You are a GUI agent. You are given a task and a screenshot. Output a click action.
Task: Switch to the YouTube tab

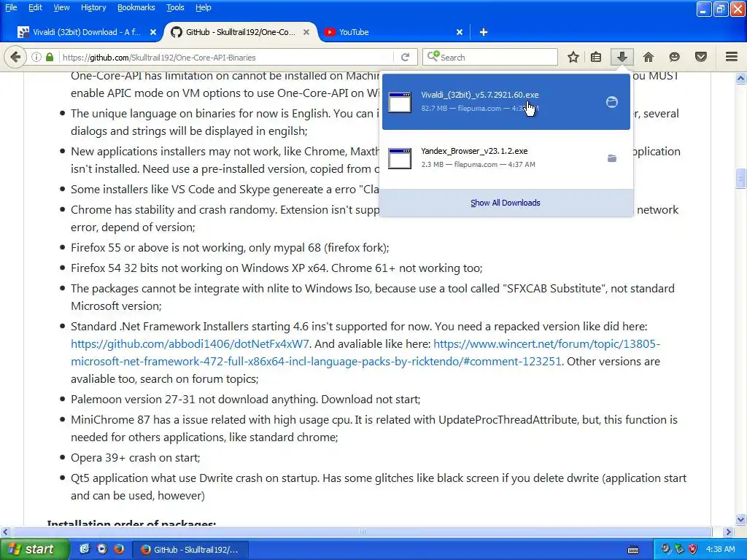(354, 32)
